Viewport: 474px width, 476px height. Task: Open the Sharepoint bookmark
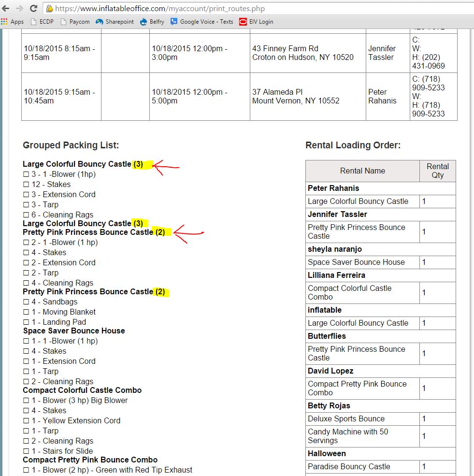coord(115,22)
